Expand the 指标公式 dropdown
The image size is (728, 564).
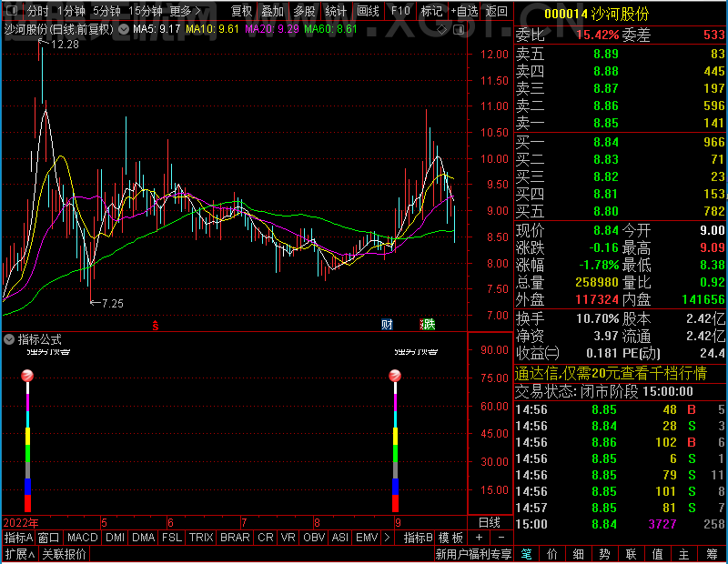9,340
